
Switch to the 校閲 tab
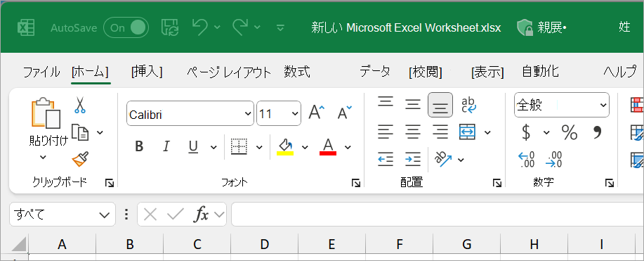(426, 72)
